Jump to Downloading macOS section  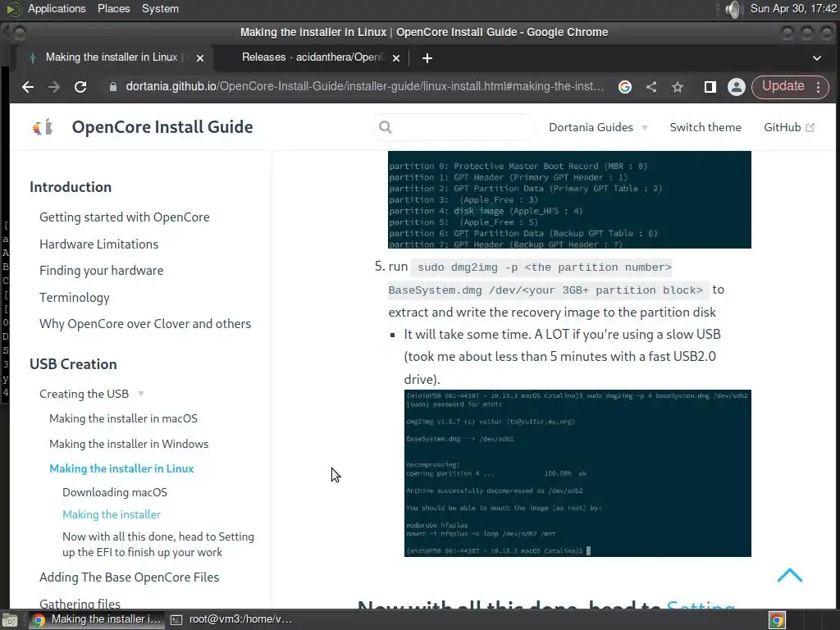coord(115,492)
